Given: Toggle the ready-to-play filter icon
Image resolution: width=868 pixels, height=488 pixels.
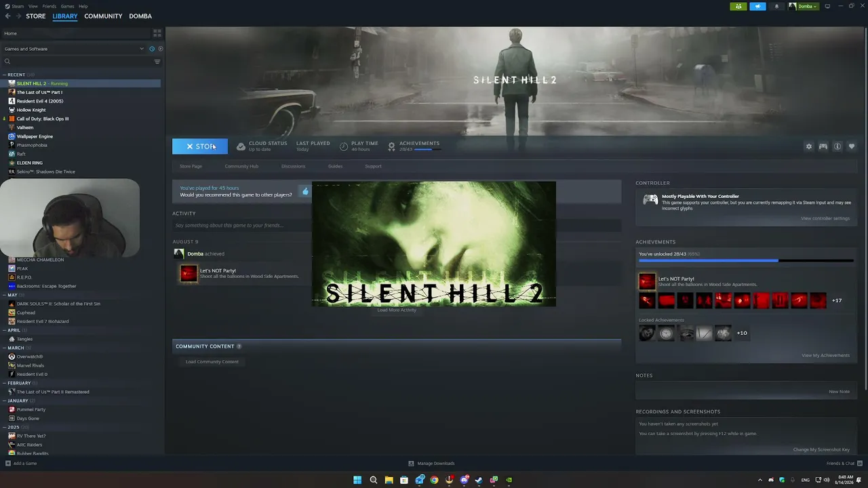Looking at the screenshot, I should click(x=160, y=49).
